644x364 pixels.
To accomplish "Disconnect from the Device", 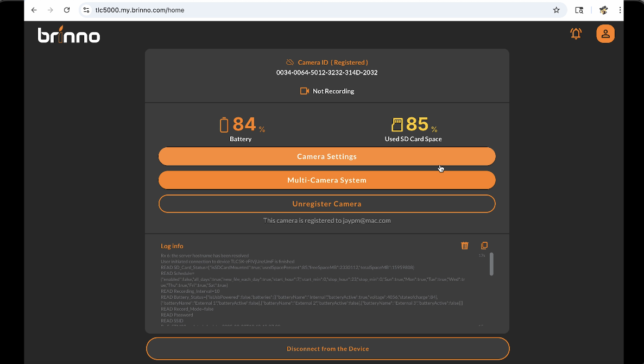I will [327, 349].
